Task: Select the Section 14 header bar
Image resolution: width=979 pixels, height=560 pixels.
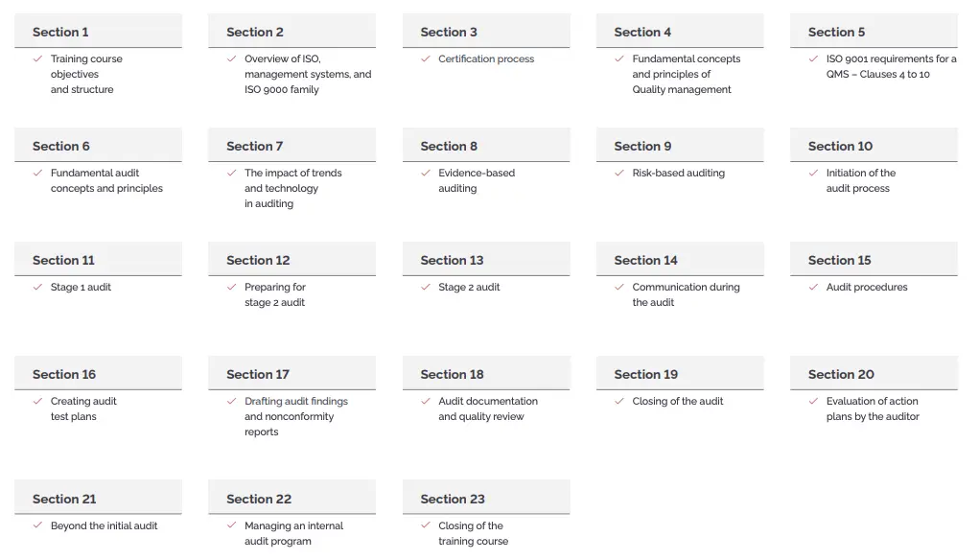Action: pyautogui.click(x=680, y=259)
